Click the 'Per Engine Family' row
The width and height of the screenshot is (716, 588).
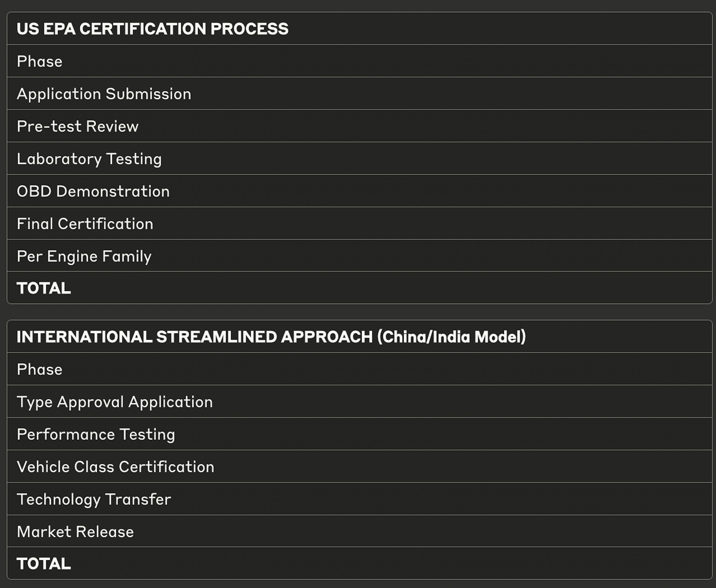[x=359, y=256]
